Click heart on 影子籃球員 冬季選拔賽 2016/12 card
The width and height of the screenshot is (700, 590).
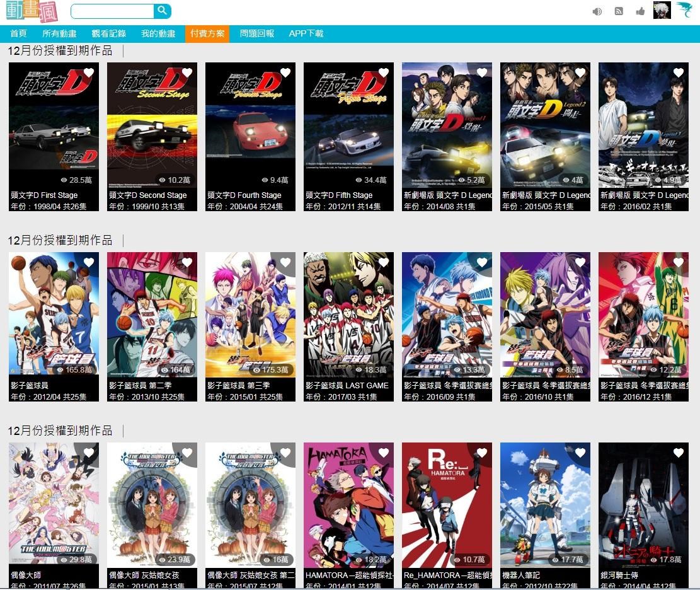click(x=679, y=262)
